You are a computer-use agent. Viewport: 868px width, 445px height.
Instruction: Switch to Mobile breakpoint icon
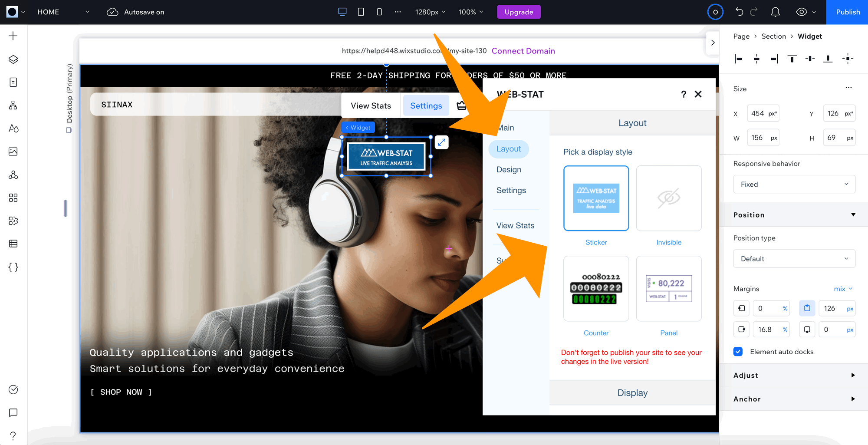click(x=379, y=12)
